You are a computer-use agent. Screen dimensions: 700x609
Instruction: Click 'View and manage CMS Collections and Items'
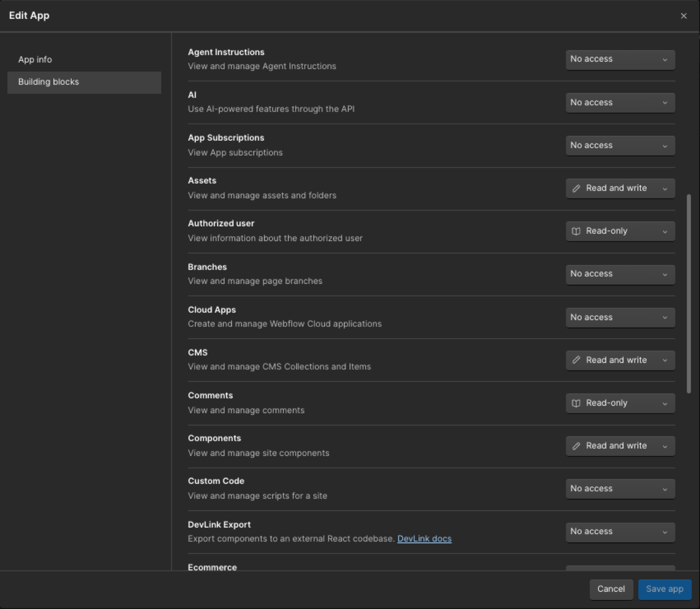pos(279,366)
